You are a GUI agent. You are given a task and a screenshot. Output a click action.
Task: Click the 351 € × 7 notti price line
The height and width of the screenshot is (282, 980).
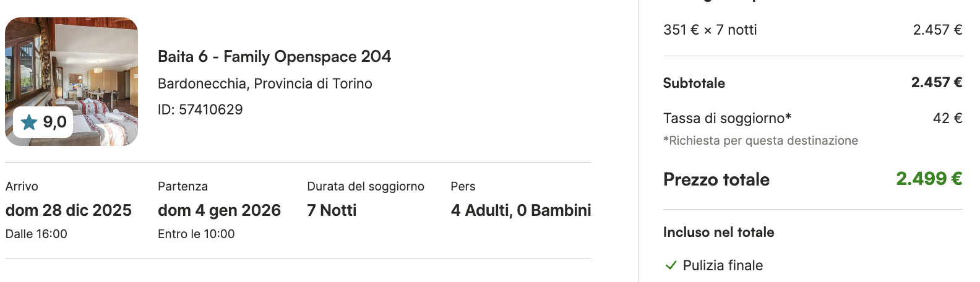pyautogui.click(x=710, y=30)
